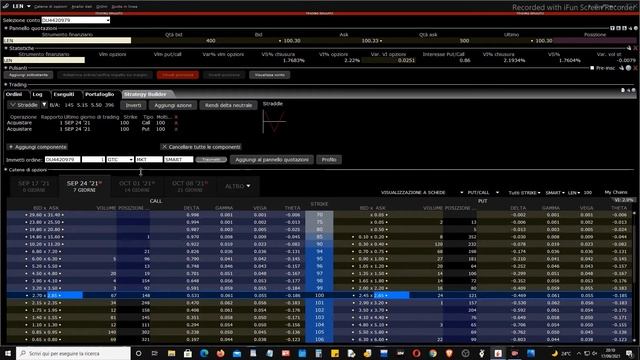640x360 pixels.
Task: Switch to the Log tab
Action: (38, 94)
